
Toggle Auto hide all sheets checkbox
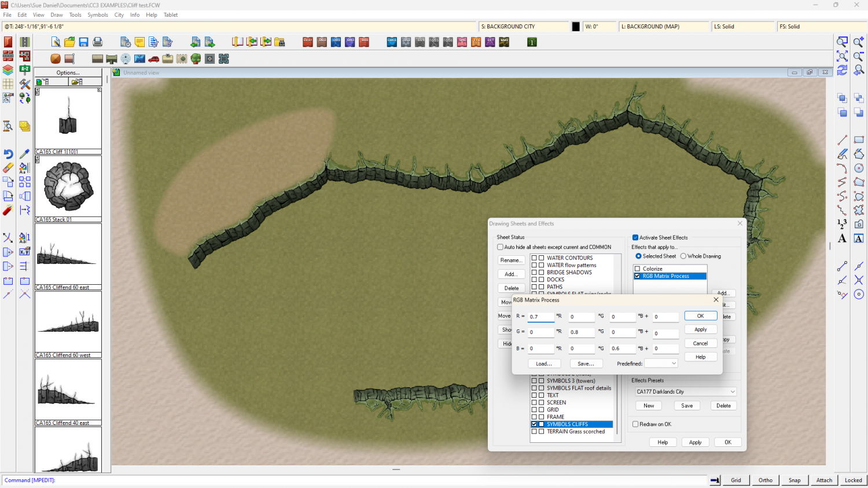tap(501, 247)
